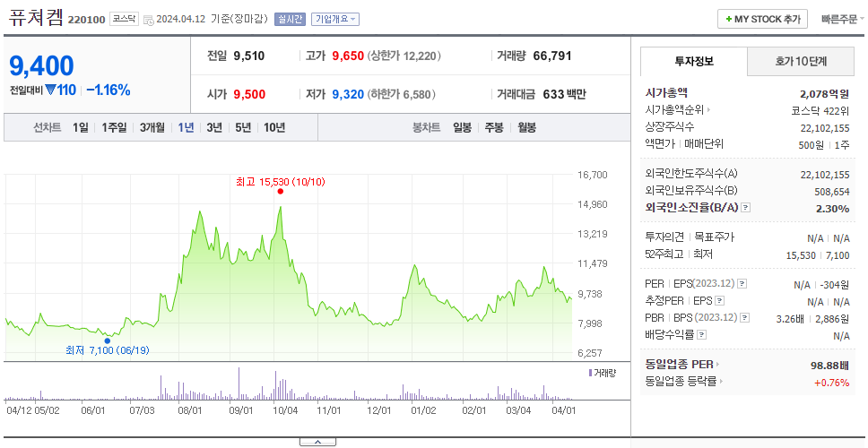Viewport: 868px width, 448px height.
Task: Click the 저가 value 9,320
Action: [x=348, y=95]
